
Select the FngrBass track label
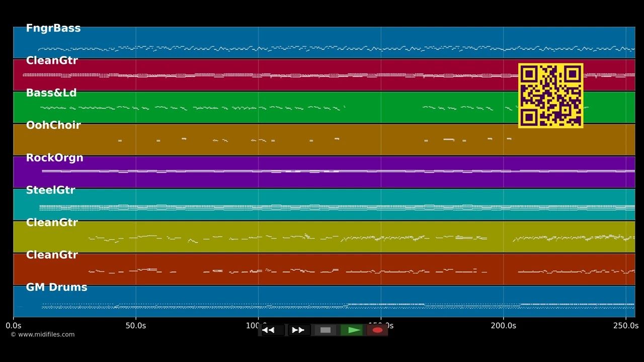click(53, 28)
